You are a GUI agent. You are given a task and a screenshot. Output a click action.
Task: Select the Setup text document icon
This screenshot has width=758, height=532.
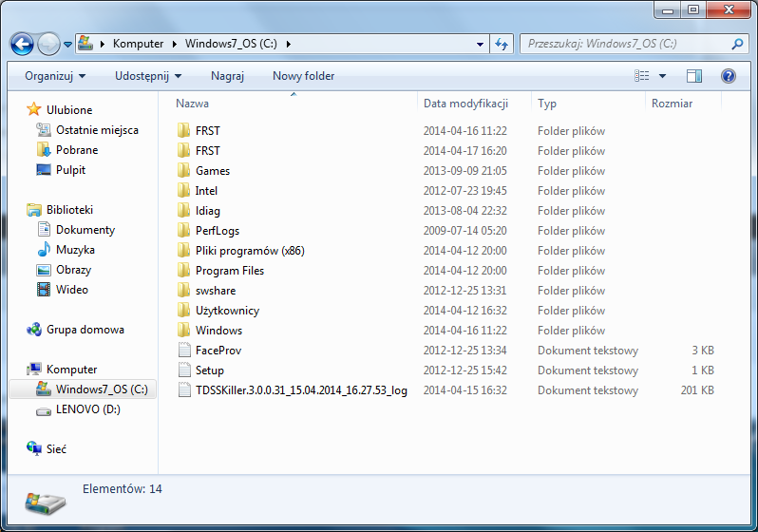pos(184,370)
